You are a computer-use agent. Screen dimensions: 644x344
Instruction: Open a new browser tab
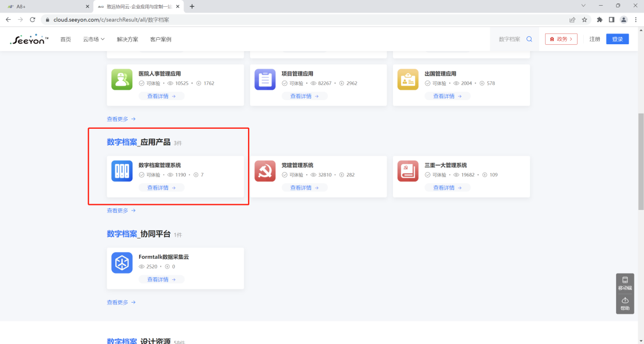click(x=192, y=6)
